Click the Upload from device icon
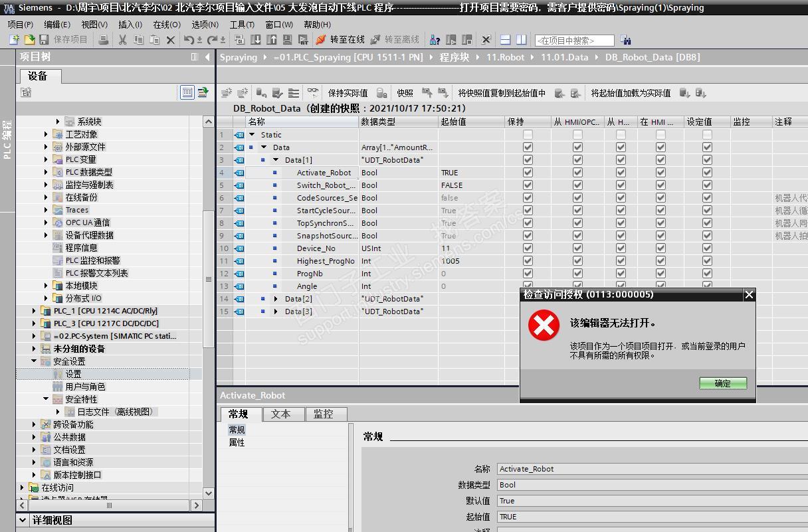 coord(272,40)
